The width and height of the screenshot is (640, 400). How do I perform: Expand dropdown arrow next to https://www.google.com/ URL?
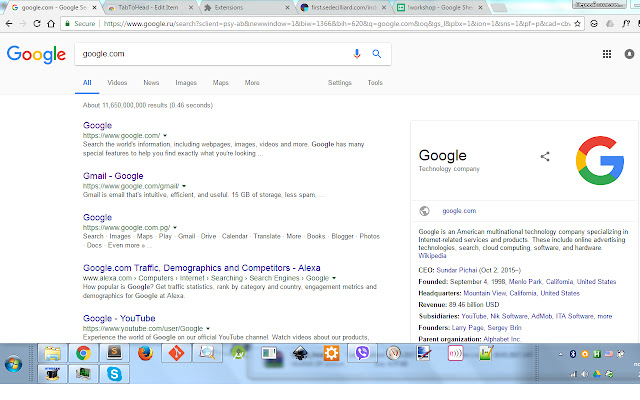(165, 135)
